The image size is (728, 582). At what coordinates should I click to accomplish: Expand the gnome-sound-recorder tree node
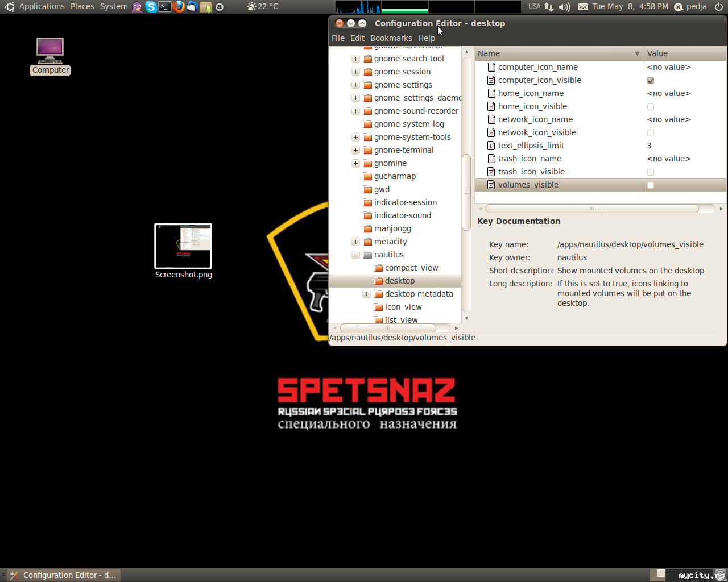pos(355,111)
